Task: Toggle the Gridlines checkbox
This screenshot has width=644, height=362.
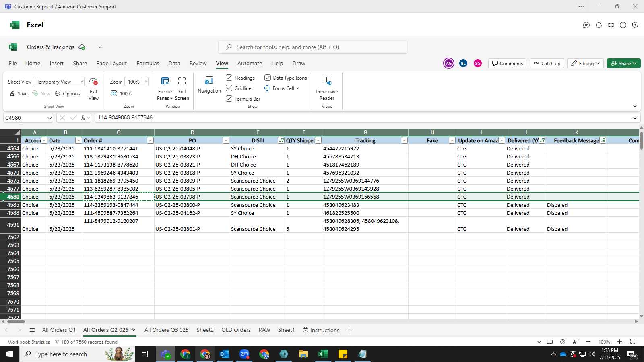Action: (x=229, y=88)
